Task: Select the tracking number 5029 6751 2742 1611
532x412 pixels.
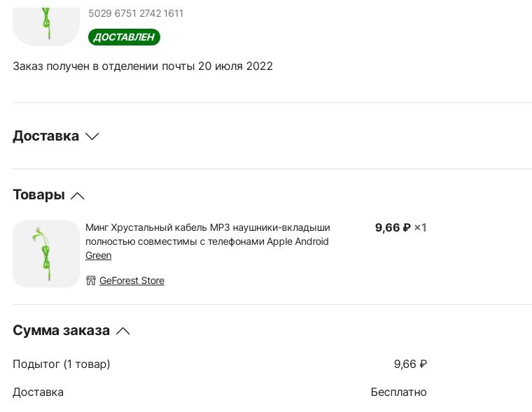Action: (136, 13)
